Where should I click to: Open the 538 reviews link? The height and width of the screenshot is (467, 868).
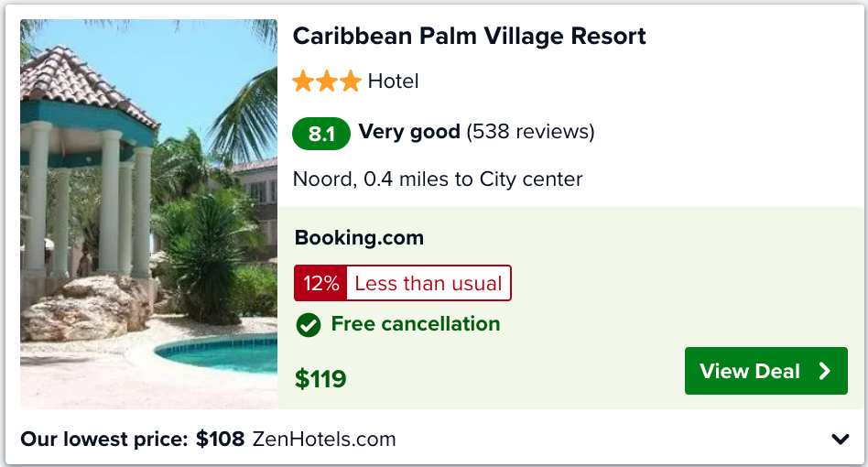(x=530, y=132)
